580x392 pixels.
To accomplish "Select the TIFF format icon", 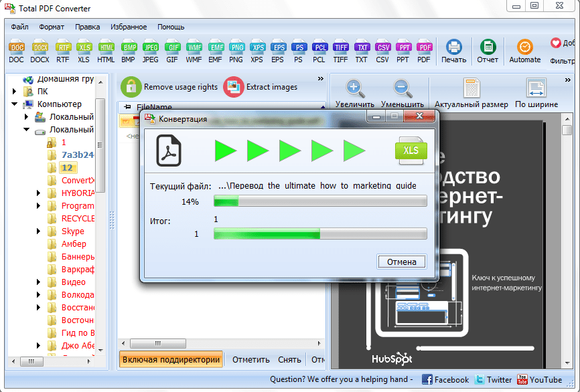I will pyautogui.click(x=340, y=47).
